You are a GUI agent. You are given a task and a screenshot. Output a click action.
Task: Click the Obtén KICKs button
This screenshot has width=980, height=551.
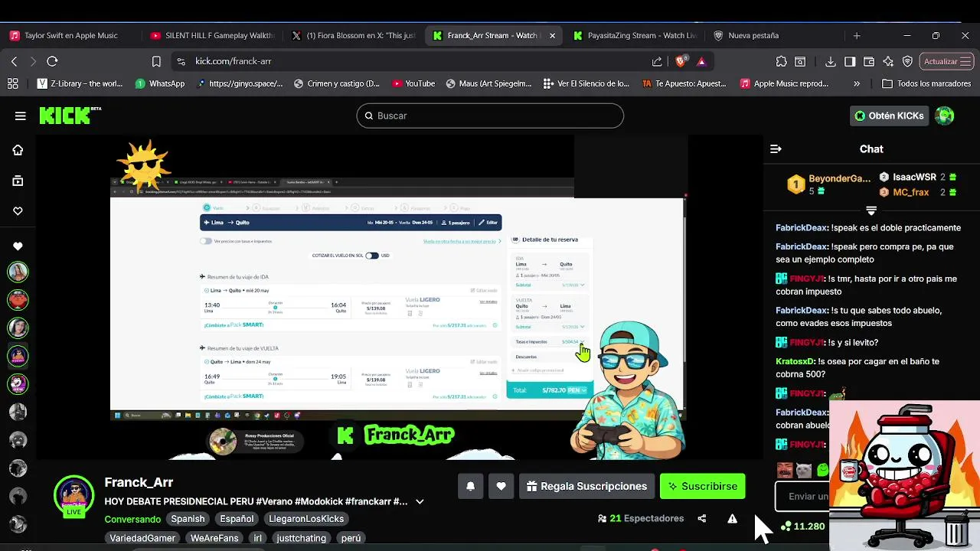coord(890,116)
